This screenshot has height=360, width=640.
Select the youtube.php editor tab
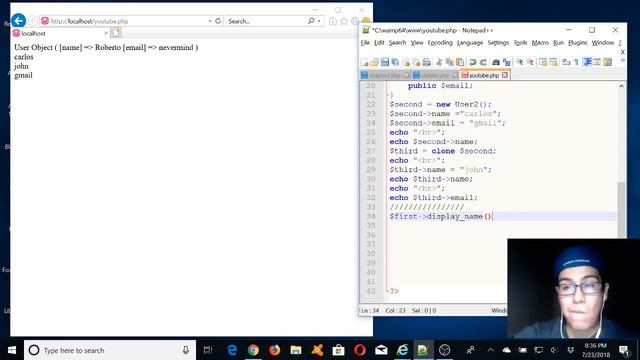pos(484,75)
